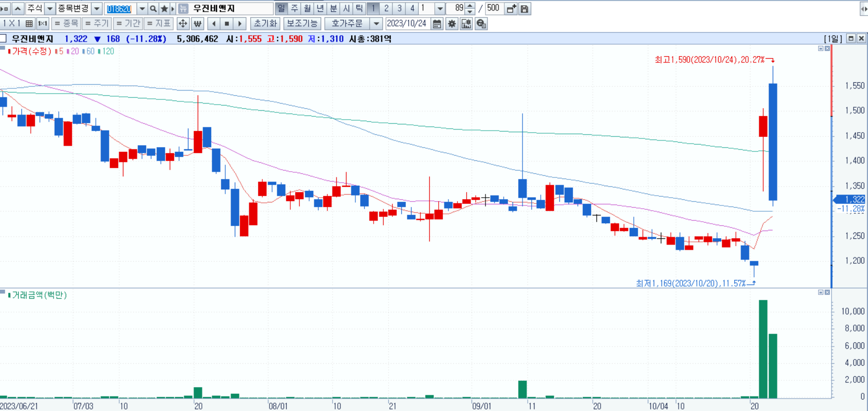Collapse the 거래금액 panel via its top-left marker
Screen dimensions: 868x411
(3, 292)
